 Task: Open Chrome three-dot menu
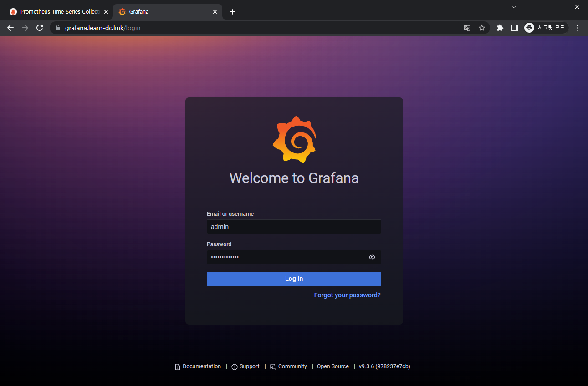(x=578, y=28)
